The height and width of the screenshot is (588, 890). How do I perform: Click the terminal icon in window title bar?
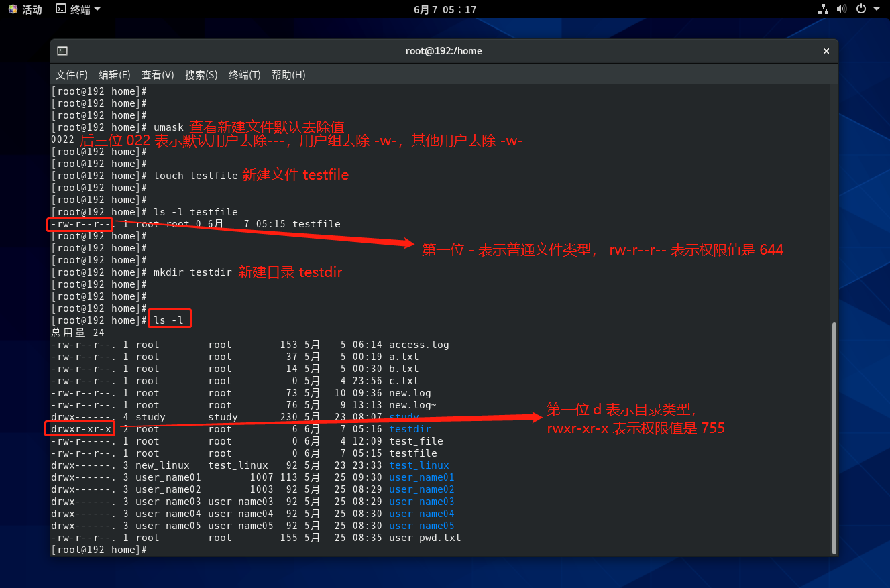point(62,51)
